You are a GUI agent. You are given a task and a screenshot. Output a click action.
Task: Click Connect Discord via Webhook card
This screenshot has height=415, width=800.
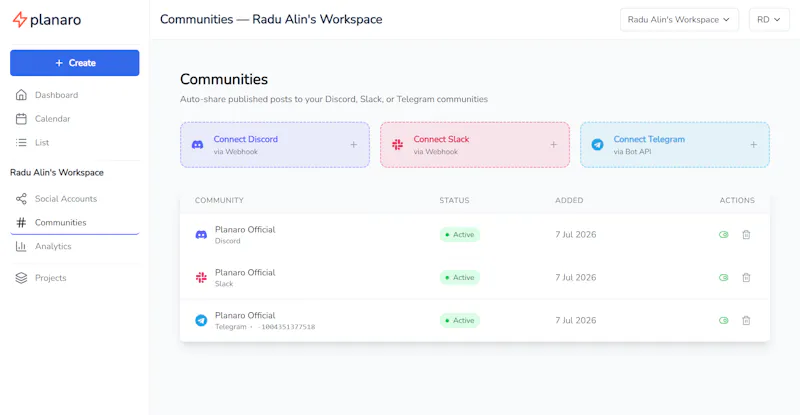click(x=275, y=144)
